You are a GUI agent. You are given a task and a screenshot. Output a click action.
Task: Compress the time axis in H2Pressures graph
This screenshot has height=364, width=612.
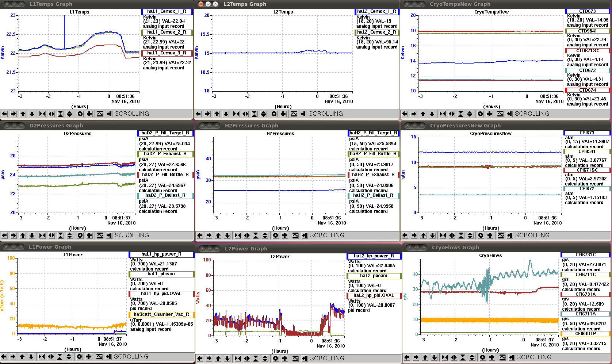point(238,235)
